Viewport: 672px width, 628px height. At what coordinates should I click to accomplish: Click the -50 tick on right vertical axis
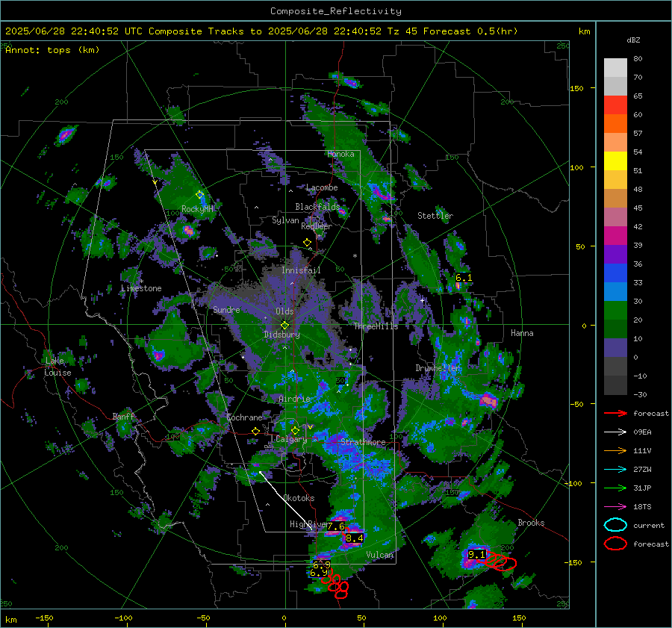click(x=577, y=404)
